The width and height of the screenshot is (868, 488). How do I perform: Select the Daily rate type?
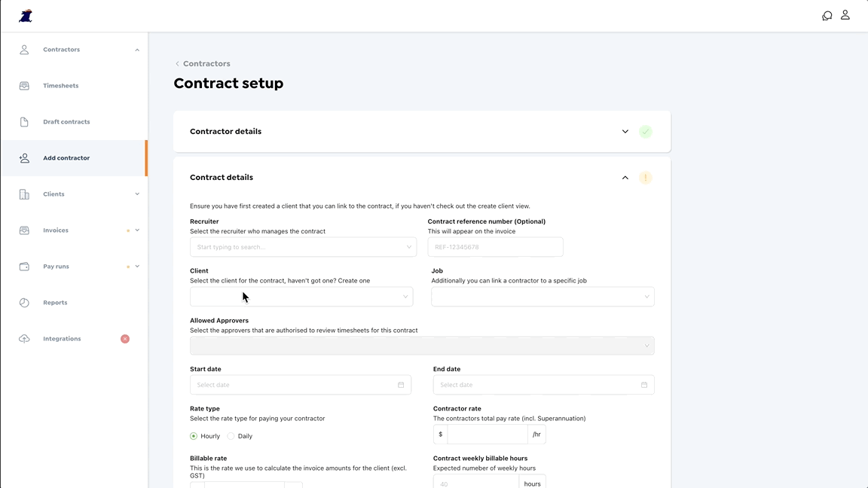pyautogui.click(x=231, y=436)
